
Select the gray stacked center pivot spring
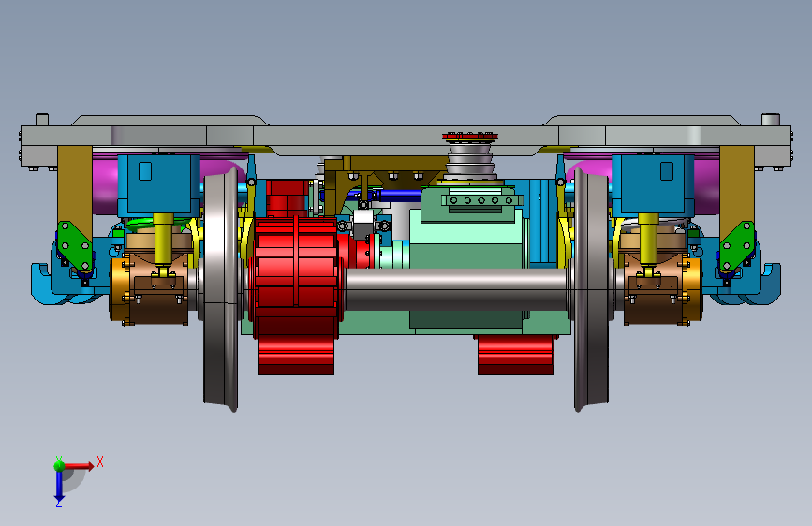pos(470,160)
